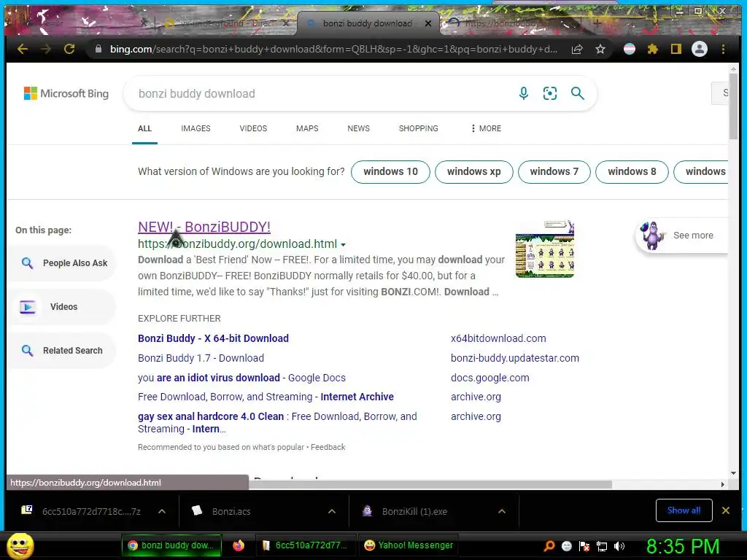Open the round striped extension icon
Screen dimensions: 747x560
coord(630,49)
